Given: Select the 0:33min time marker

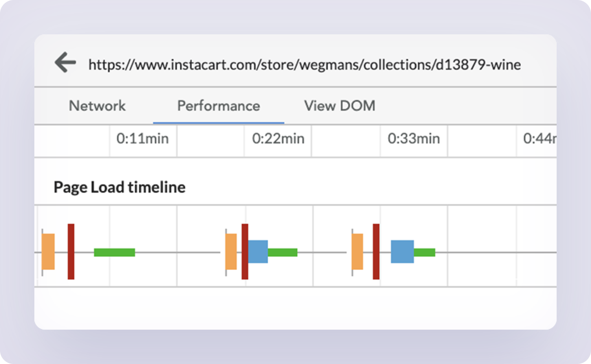Looking at the screenshot, I should tap(414, 139).
